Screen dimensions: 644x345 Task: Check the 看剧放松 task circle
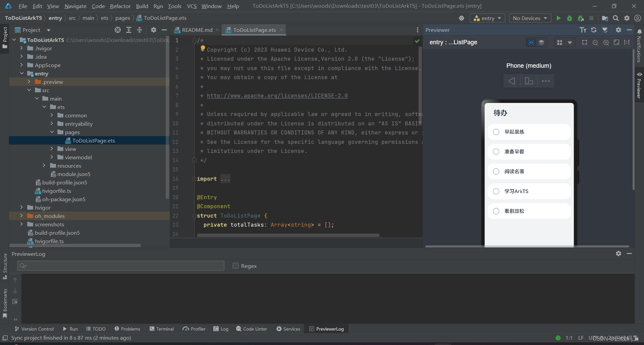click(x=496, y=211)
